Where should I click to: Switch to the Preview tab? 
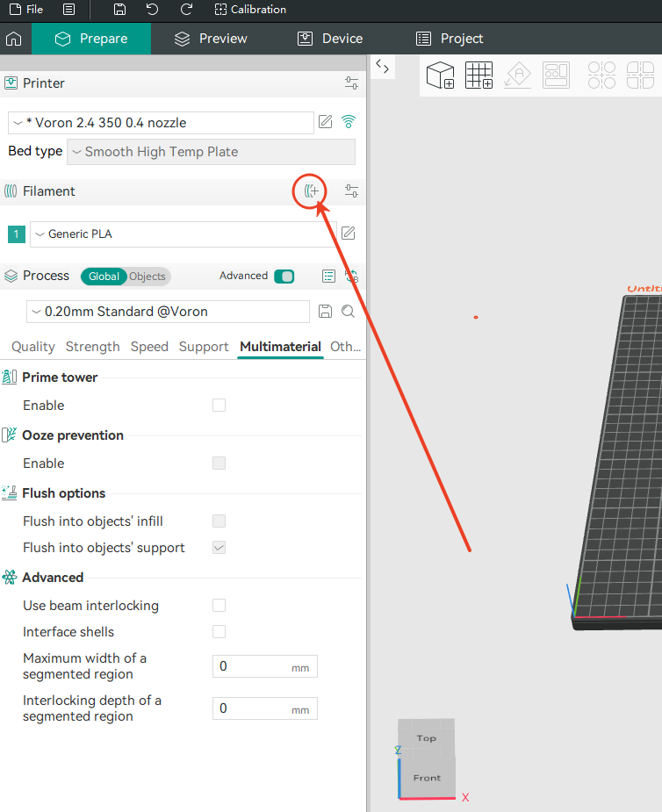(211, 39)
